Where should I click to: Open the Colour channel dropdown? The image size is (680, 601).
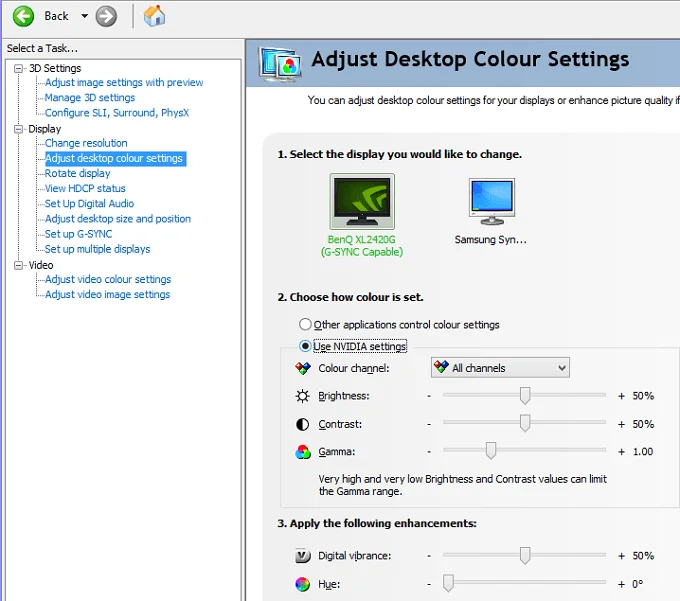(x=500, y=368)
